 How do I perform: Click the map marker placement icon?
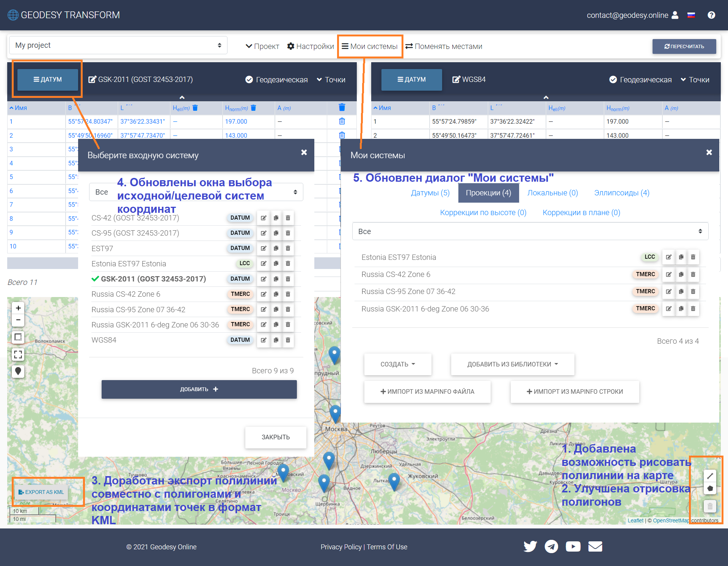[x=18, y=371]
